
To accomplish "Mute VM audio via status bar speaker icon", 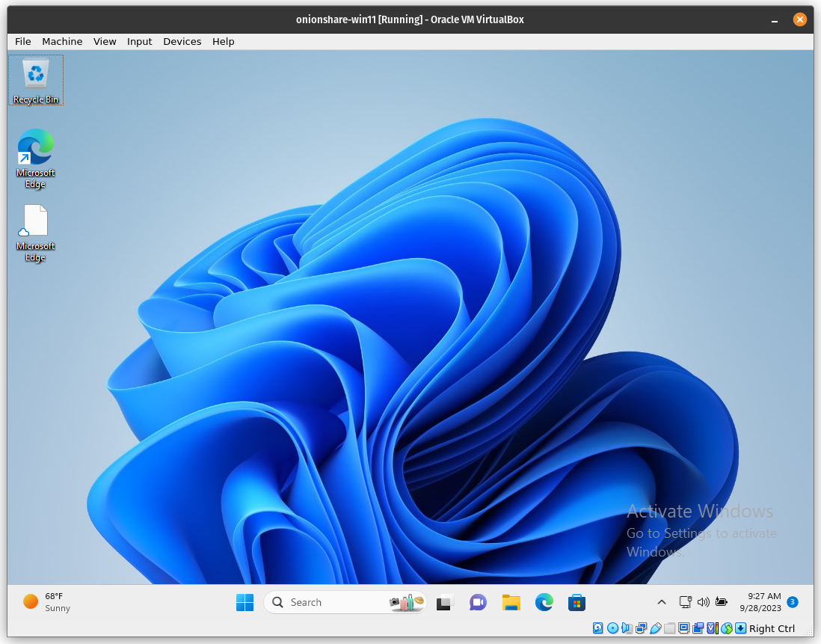I will (625, 628).
